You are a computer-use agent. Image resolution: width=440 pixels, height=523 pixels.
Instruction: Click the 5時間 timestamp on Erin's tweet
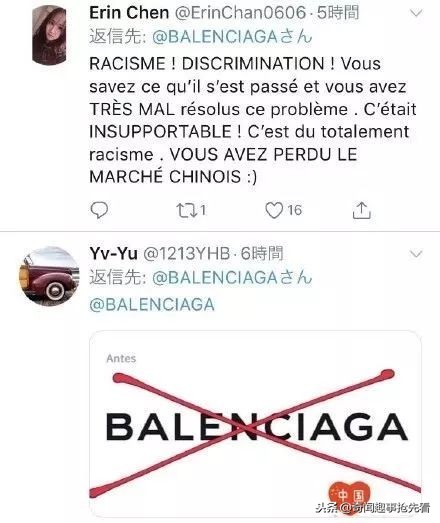coord(338,13)
